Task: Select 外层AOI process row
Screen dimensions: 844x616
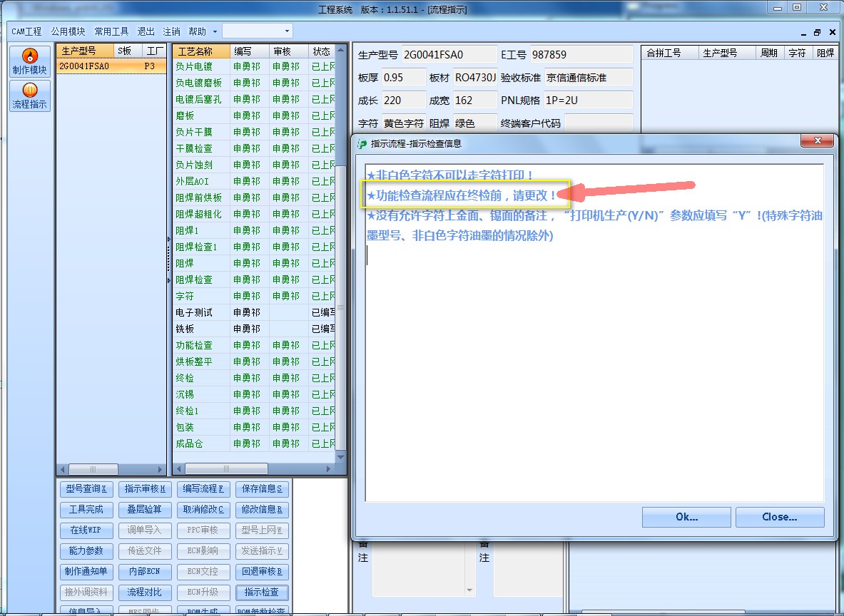Action: point(254,181)
